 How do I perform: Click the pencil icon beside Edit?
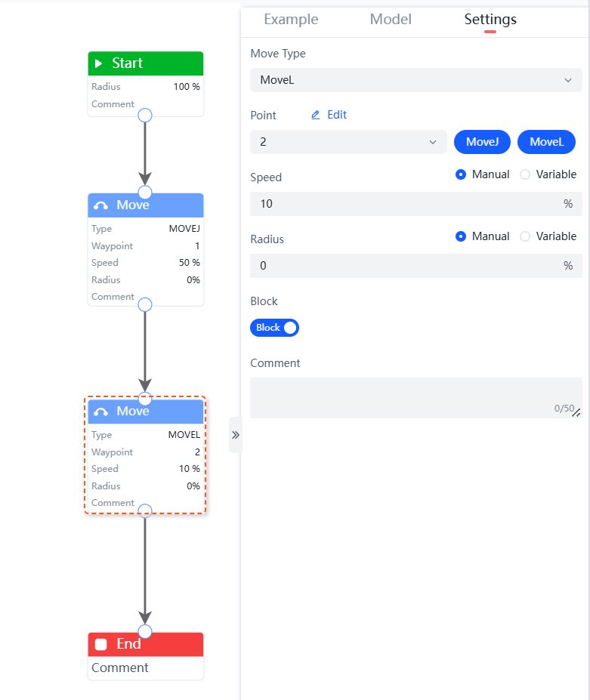[316, 116]
